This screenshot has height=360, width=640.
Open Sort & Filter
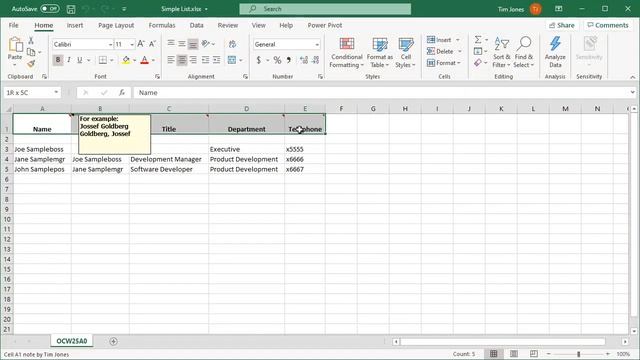[501, 53]
